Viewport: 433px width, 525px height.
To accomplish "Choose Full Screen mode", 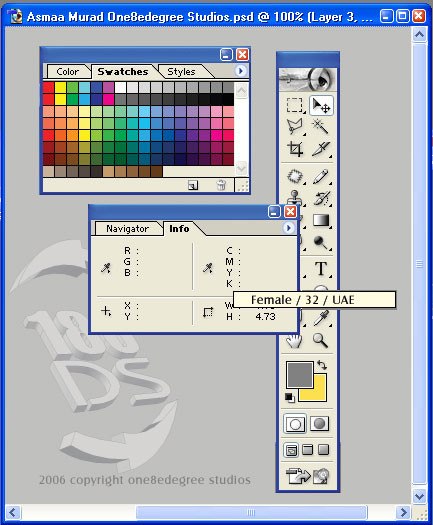I will click(x=323, y=449).
